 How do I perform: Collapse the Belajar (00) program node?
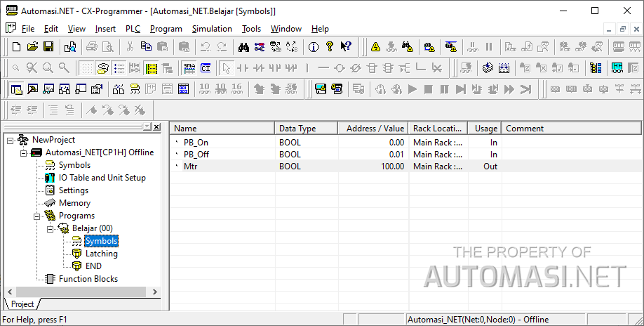click(51, 228)
